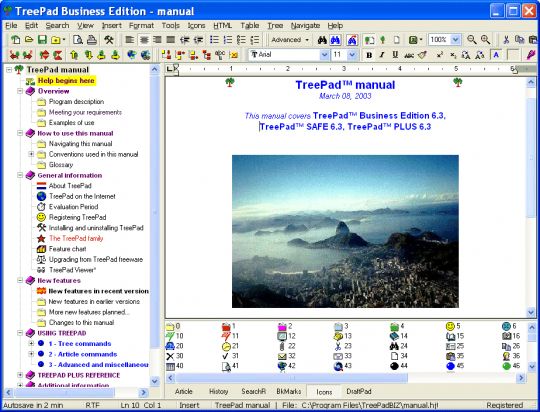Click the green up arrow move-node icon
The width and height of the screenshot is (540, 412).
[74, 55]
